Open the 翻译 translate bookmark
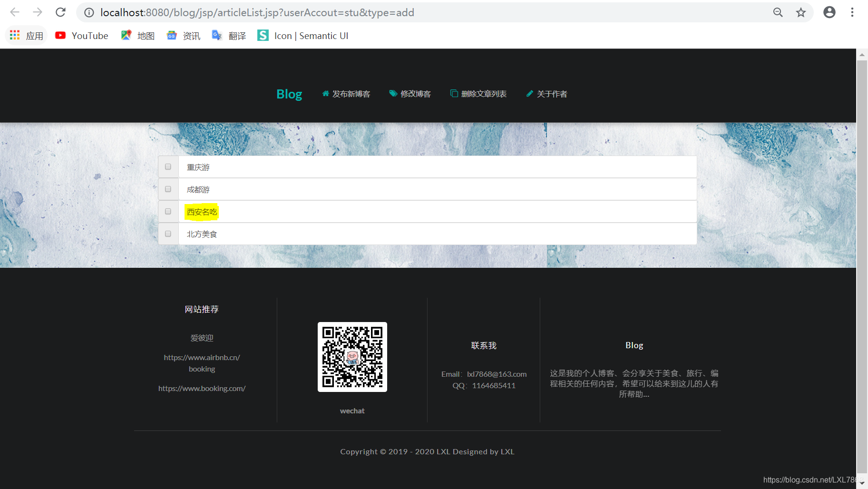The height and width of the screenshot is (489, 868). coord(229,36)
